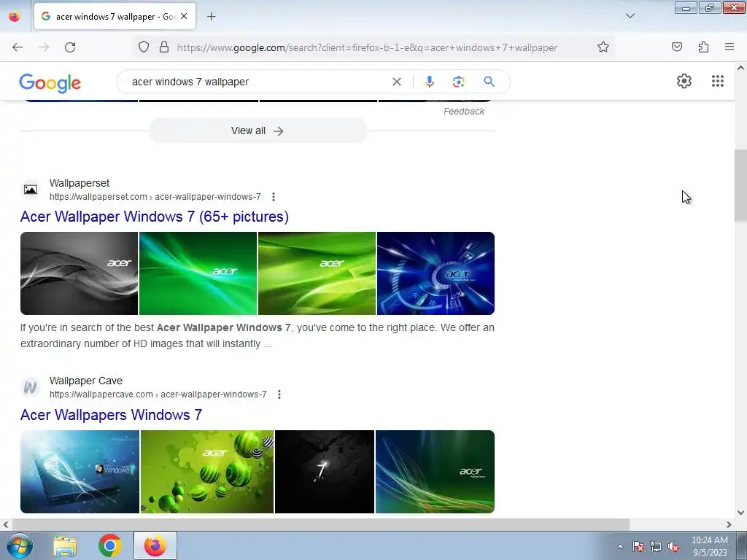The width and height of the screenshot is (747, 560).
Task: Open the Firefox extensions puzzle icon
Action: [x=704, y=47]
